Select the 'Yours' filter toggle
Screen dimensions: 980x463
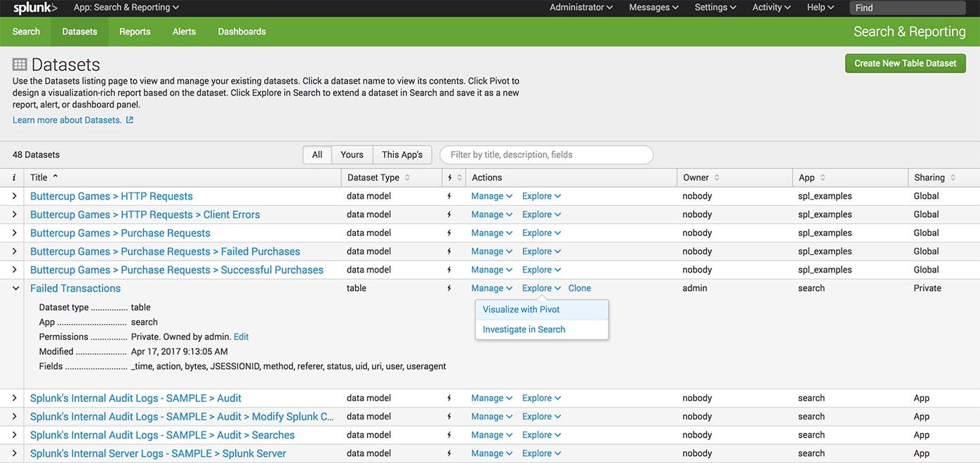point(352,155)
